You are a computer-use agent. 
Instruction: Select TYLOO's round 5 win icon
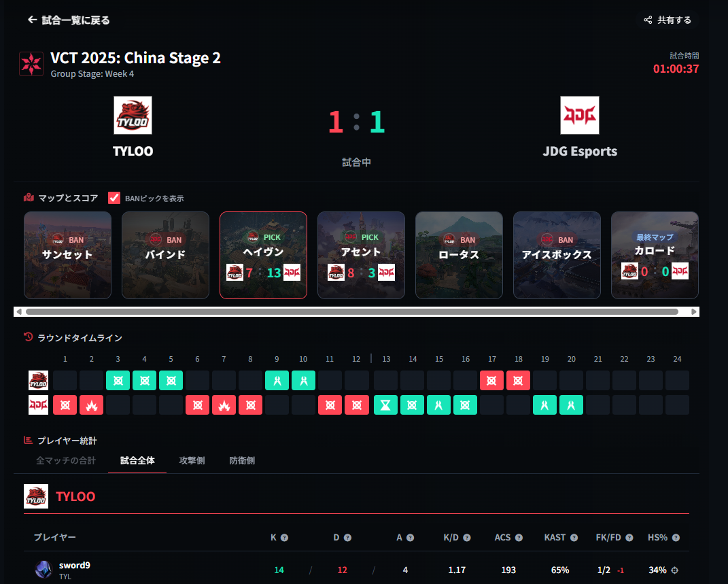click(171, 381)
